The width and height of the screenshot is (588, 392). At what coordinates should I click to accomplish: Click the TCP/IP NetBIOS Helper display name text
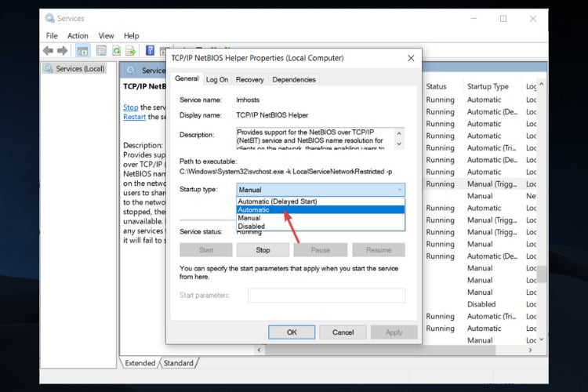[272, 115]
